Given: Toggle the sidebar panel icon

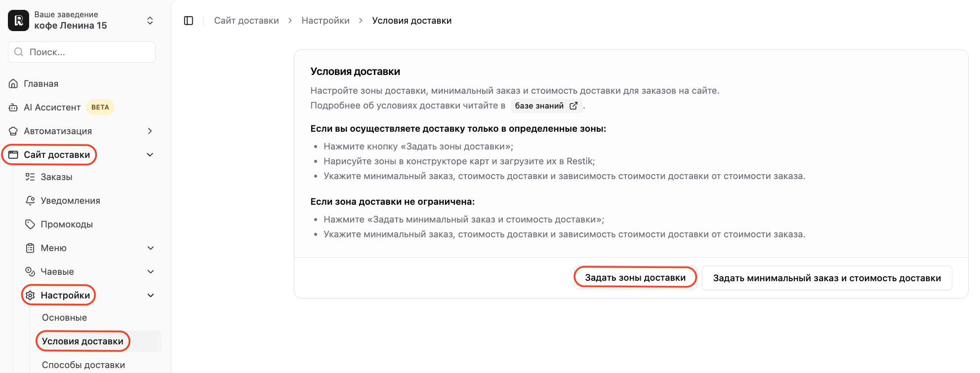Looking at the screenshot, I should [x=188, y=21].
